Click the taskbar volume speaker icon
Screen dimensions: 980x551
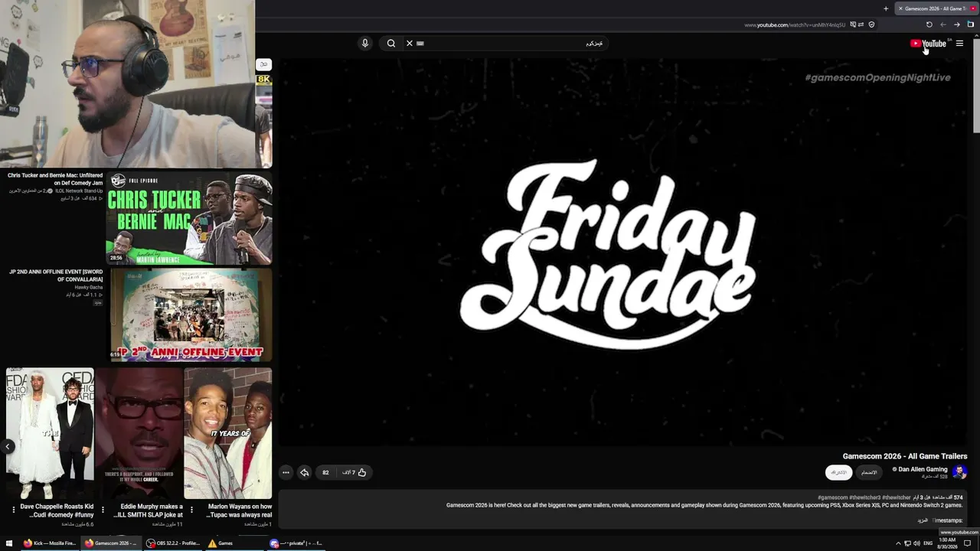tap(916, 543)
